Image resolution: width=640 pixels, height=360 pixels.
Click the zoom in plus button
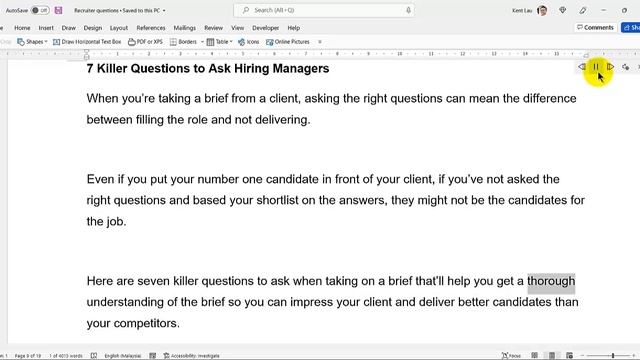point(634,356)
